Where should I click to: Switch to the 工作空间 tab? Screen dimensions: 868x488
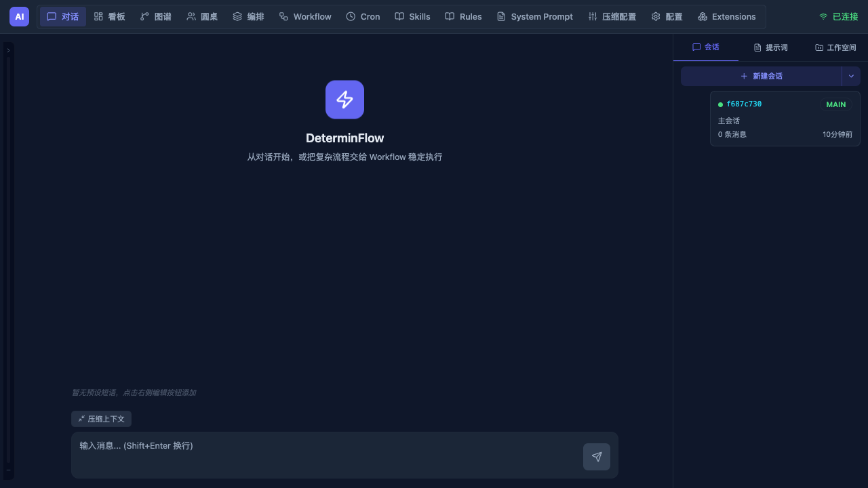(x=835, y=47)
